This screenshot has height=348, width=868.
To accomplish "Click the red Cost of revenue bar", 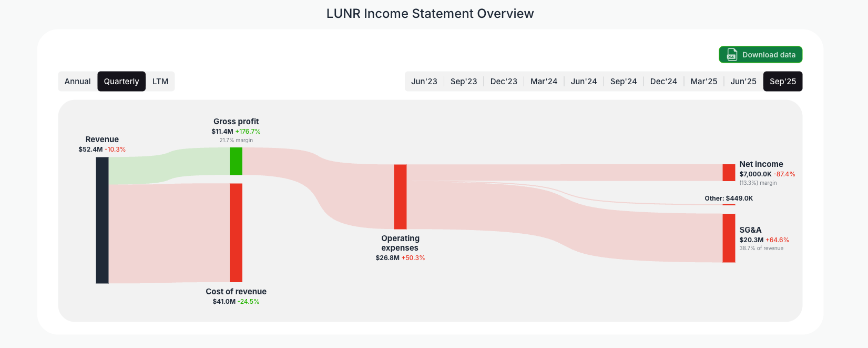I will (x=235, y=232).
